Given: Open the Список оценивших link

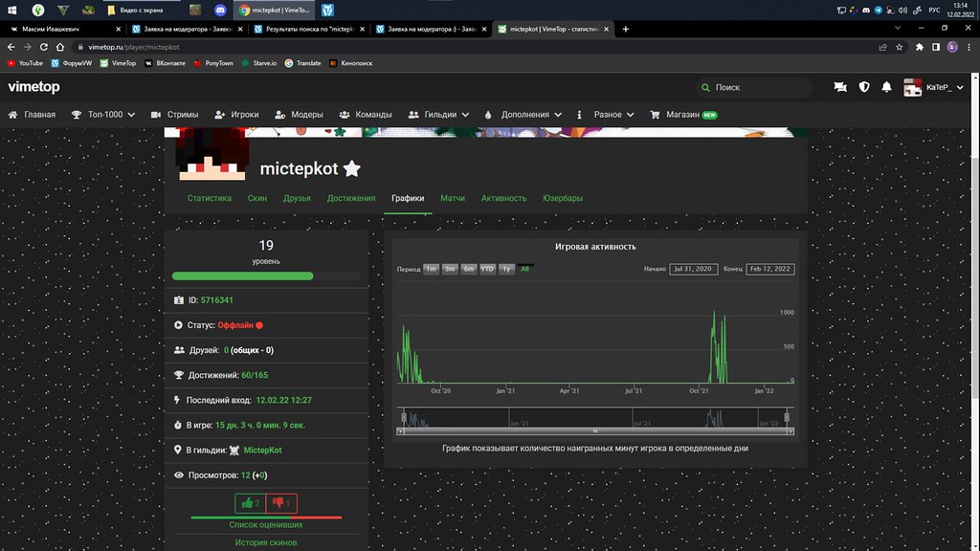Looking at the screenshot, I should 265,524.
